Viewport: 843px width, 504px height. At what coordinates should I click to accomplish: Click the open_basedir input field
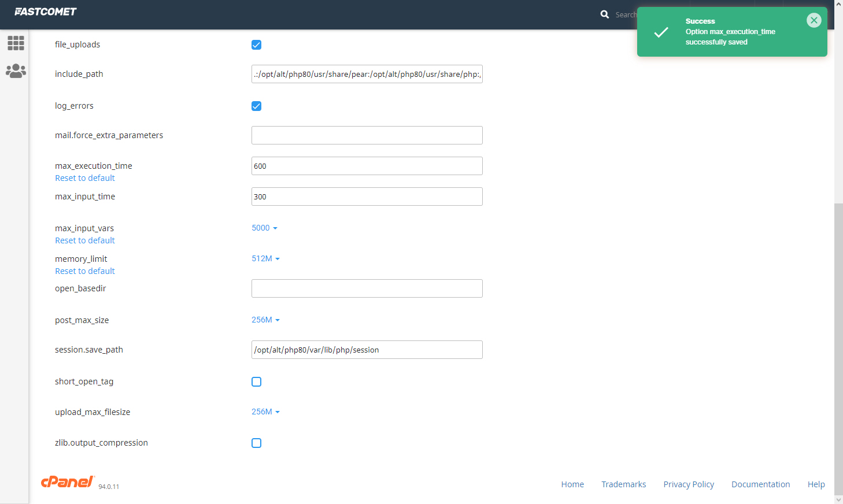(367, 288)
